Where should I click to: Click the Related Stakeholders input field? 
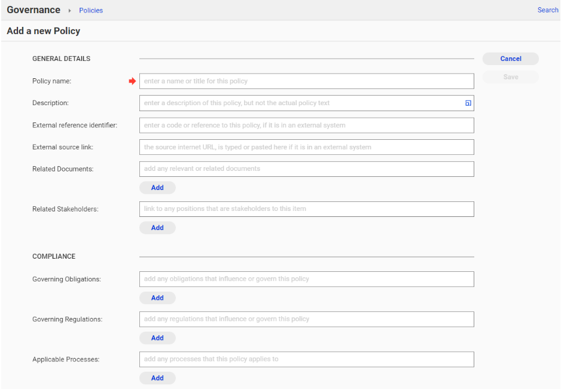tap(306, 209)
